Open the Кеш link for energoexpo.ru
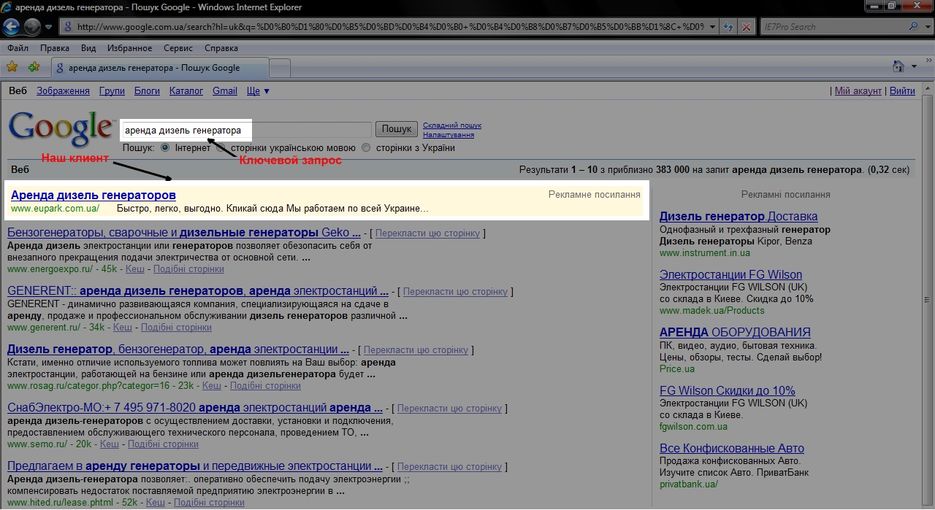The width and height of the screenshot is (935, 510). 135,269
